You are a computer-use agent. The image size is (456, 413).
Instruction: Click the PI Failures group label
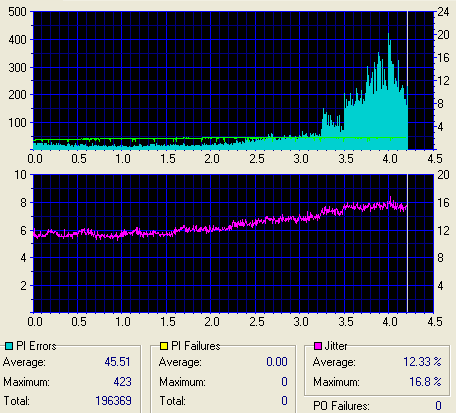196,346
